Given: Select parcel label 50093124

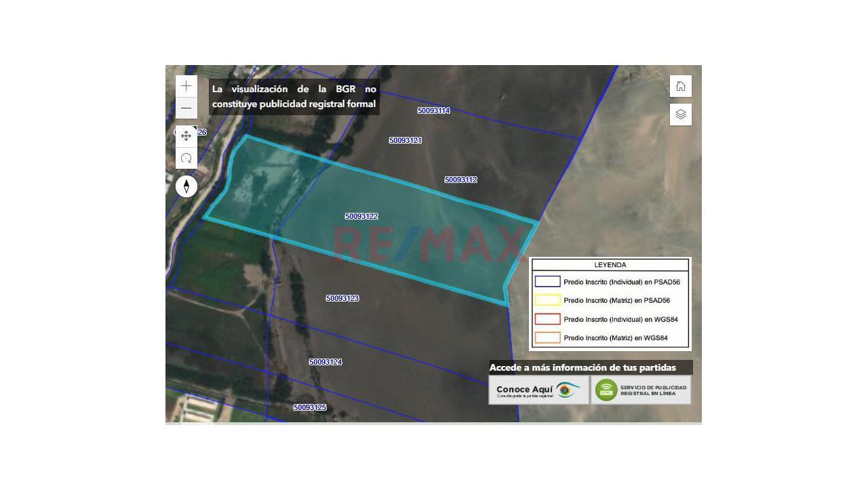Looking at the screenshot, I should 325,362.
